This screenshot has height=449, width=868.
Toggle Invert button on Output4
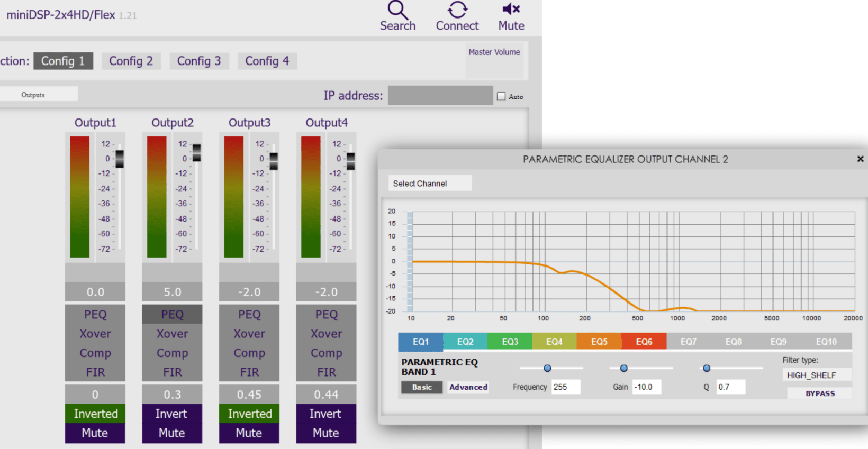coord(326,414)
